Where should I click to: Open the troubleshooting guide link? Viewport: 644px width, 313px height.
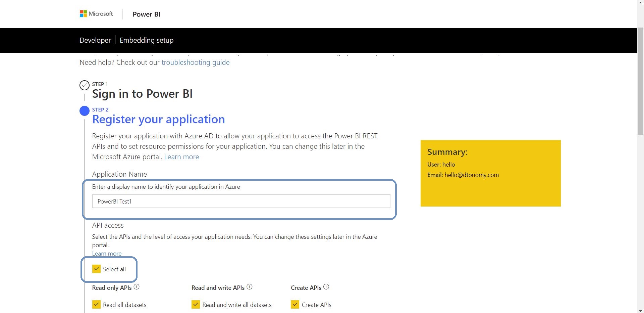pos(196,62)
